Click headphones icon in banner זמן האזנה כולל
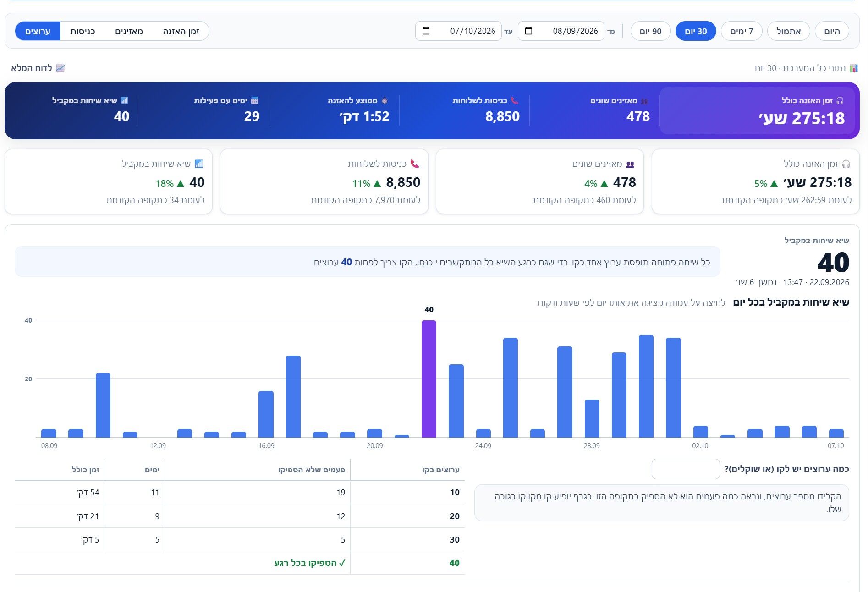Viewport: 868px width, 592px height. (x=840, y=100)
